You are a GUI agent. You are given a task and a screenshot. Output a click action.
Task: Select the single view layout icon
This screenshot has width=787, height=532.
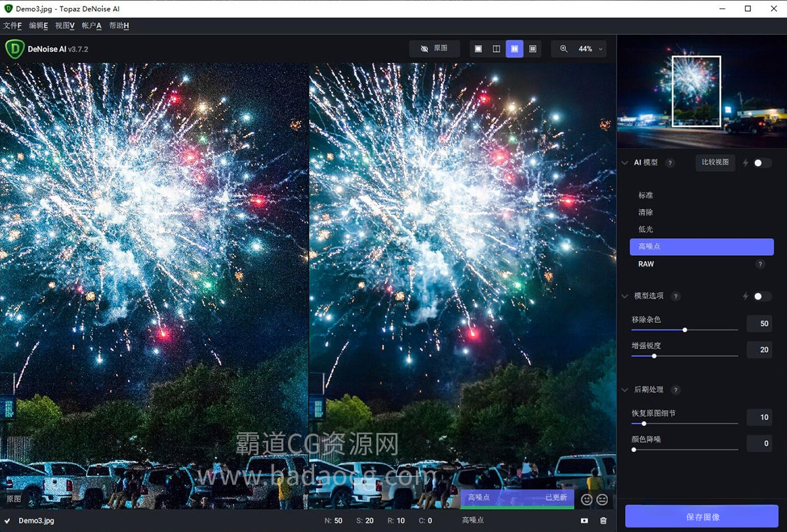point(478,49)
